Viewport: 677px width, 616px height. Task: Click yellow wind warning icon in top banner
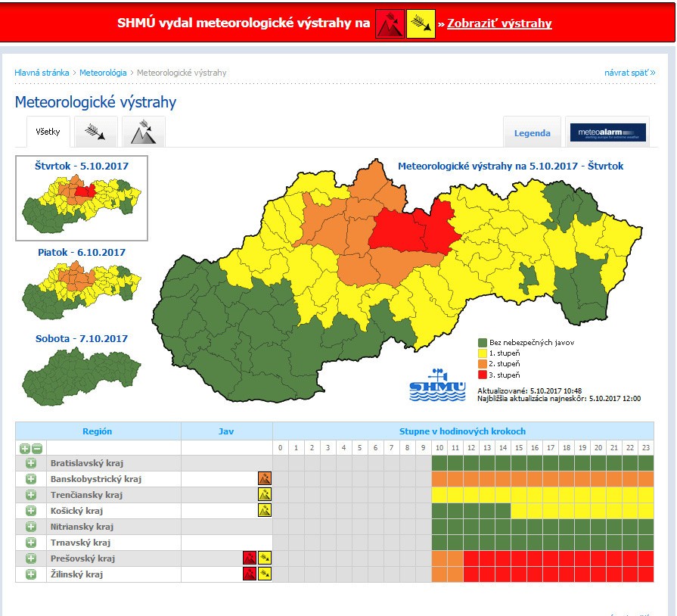tap(421, 23)
